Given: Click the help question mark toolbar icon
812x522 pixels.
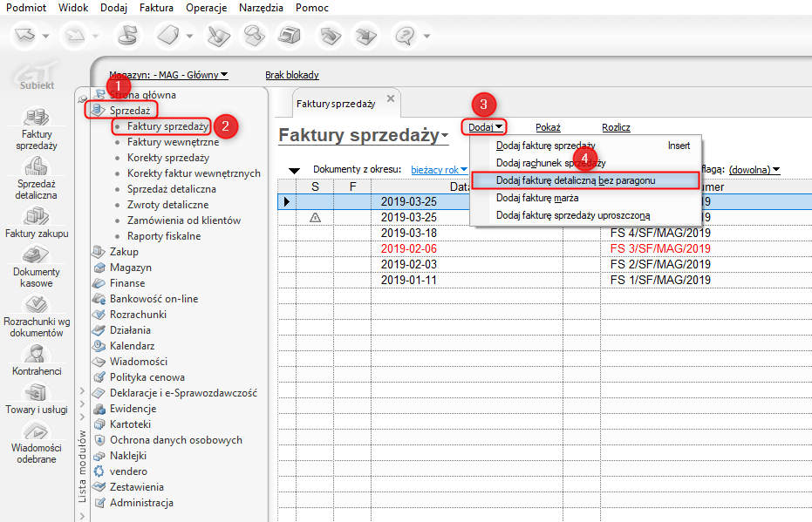Looking at the screenshot, I should [406, 37].
